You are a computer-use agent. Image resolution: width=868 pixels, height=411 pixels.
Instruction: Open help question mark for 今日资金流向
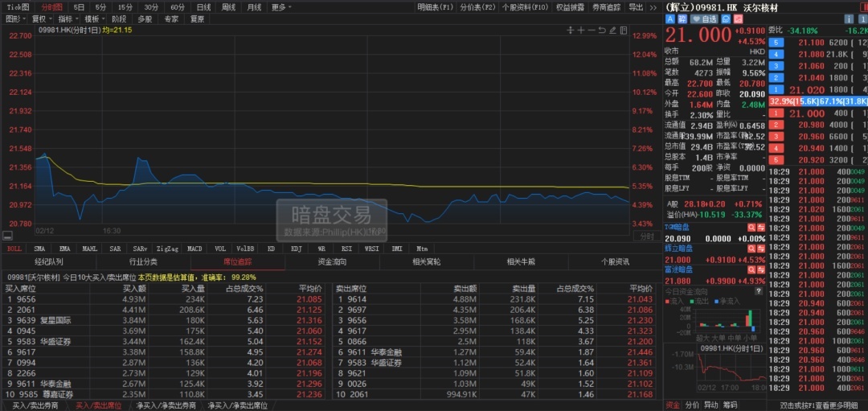click(x=759, y=291)
